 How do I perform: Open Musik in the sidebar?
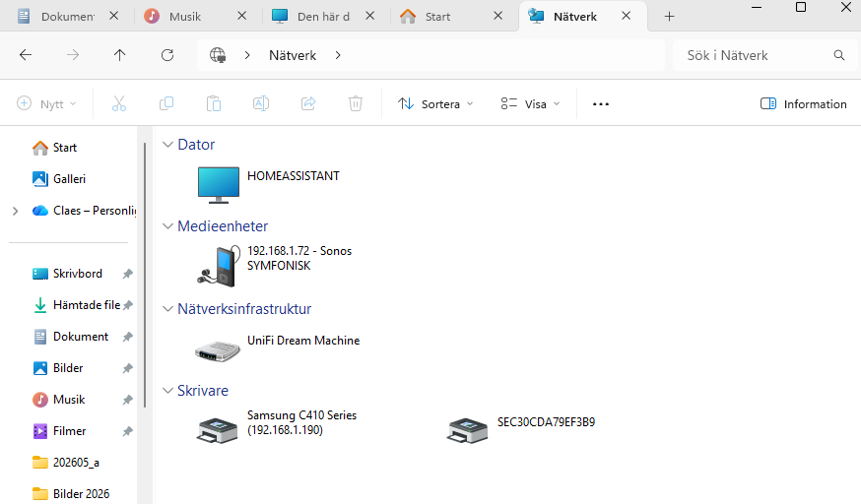(x=69, y=400)
